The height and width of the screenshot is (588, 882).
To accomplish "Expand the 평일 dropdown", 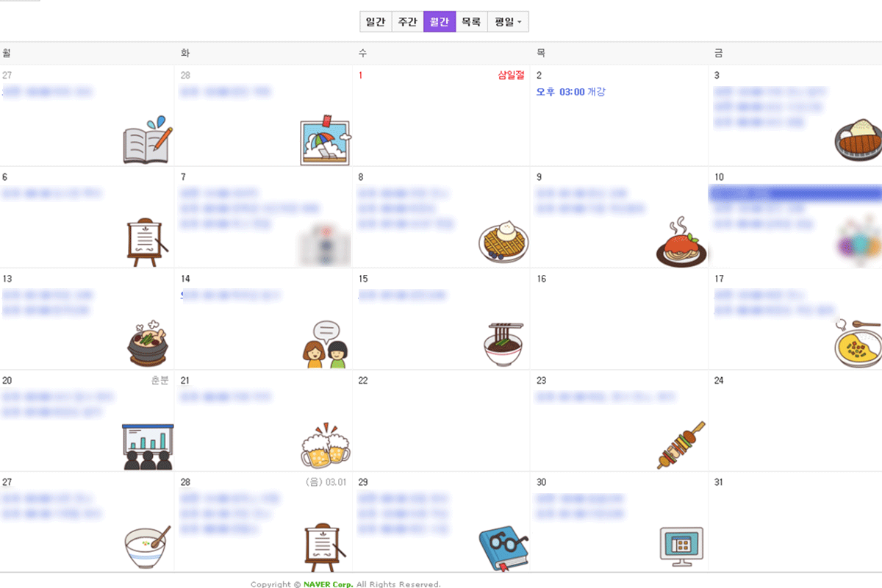I will coord(508,22).
